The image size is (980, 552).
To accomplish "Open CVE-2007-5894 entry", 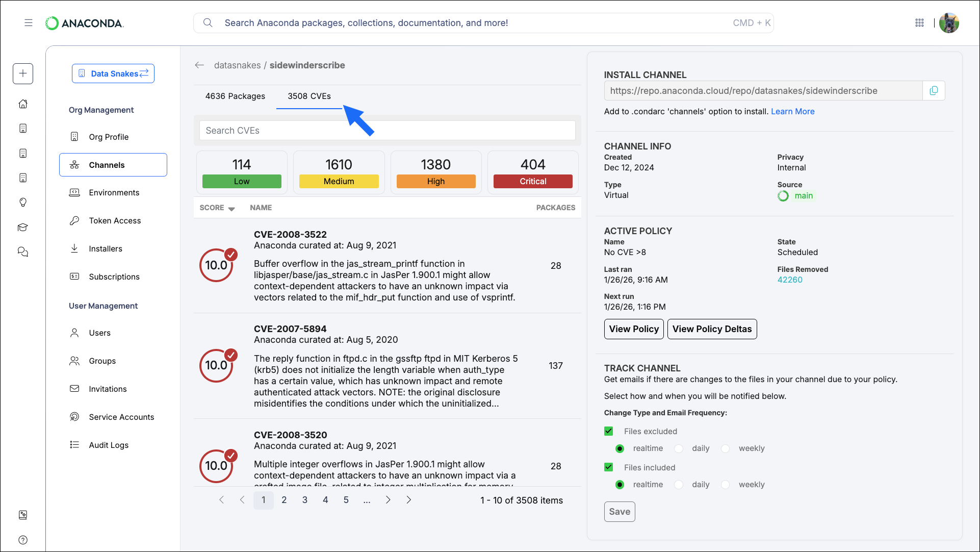I will point(290,329).
